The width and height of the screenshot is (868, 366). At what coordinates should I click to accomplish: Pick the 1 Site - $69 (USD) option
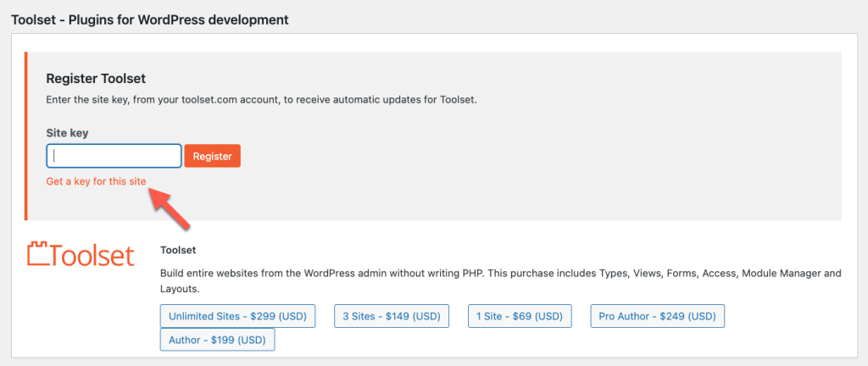tap(520, 316)
